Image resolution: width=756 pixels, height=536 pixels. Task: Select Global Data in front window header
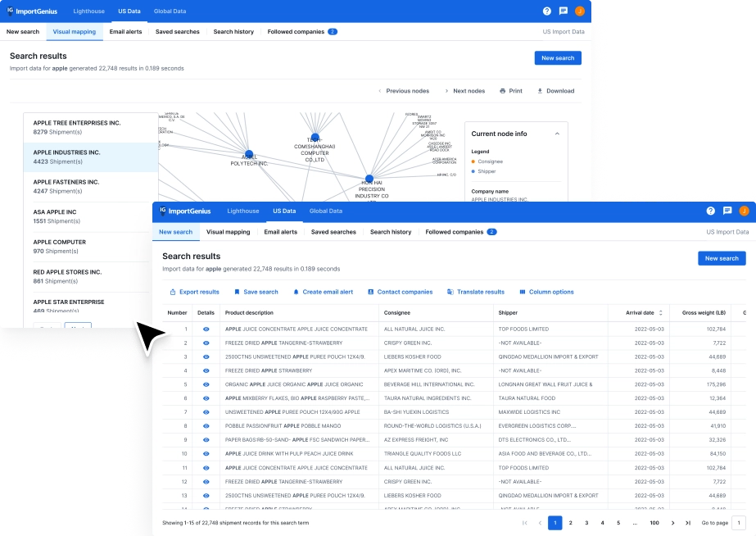[x=326, y=211]
